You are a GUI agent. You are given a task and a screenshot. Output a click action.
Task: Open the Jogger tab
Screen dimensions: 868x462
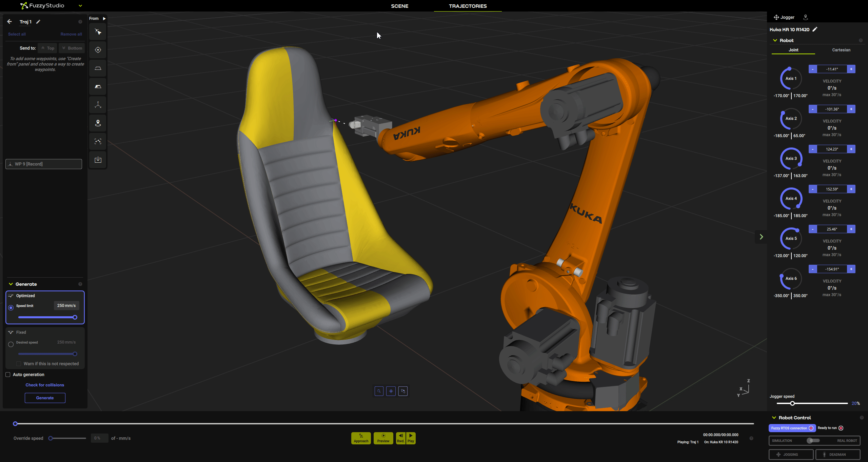click(784, 17)
